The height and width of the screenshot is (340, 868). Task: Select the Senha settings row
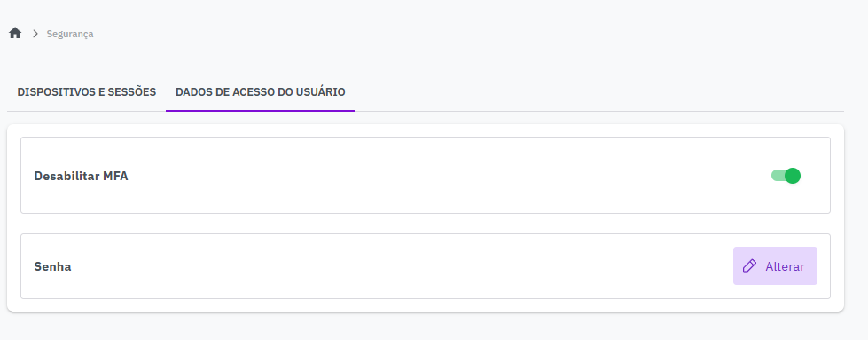426,266
